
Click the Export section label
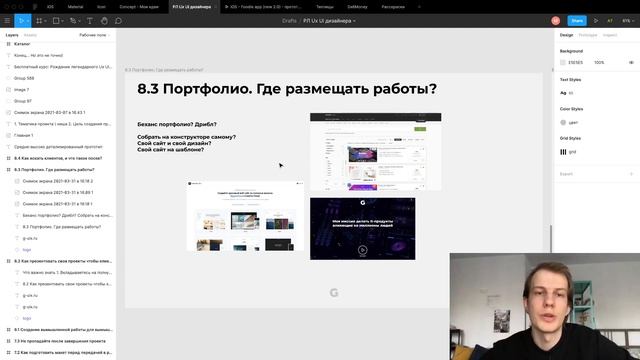pyautogui.click(x=566, y=174)
